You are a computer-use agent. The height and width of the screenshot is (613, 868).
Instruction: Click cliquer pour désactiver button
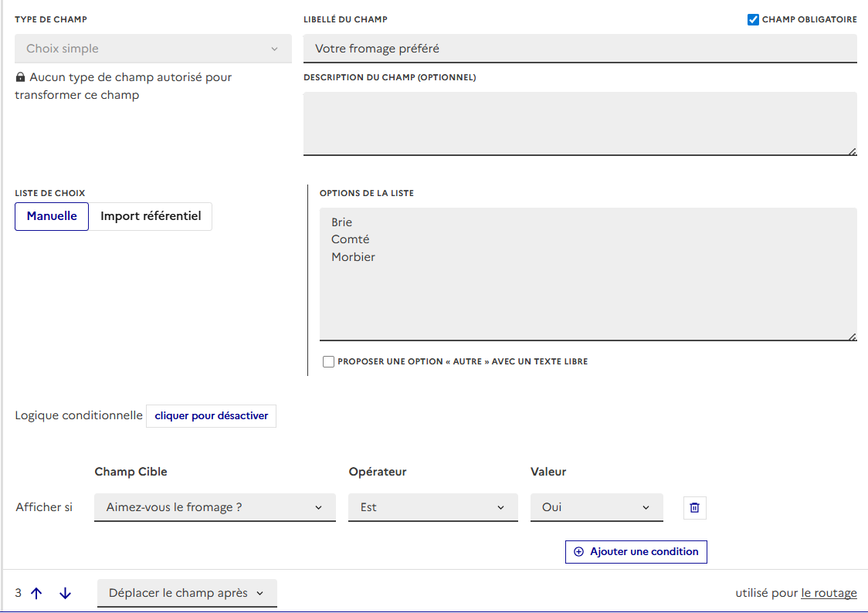click(211, 416)
